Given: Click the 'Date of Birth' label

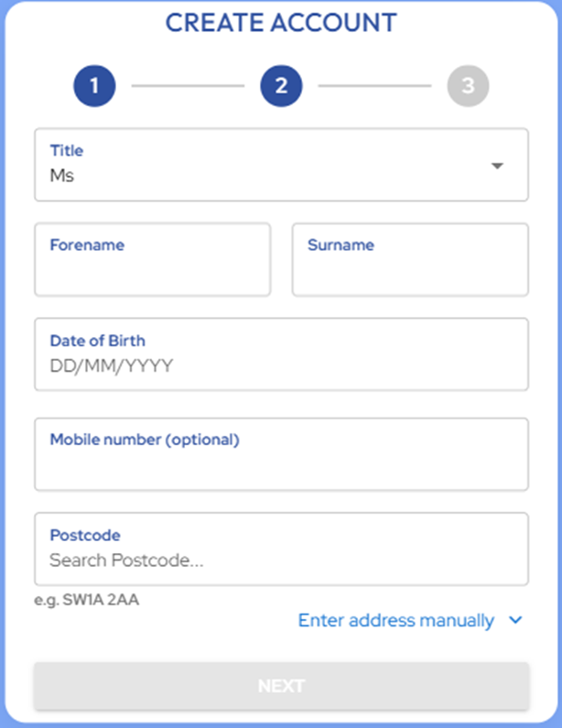Looking at the screenshot, I should pyautogui.click(x=97, y=341).
